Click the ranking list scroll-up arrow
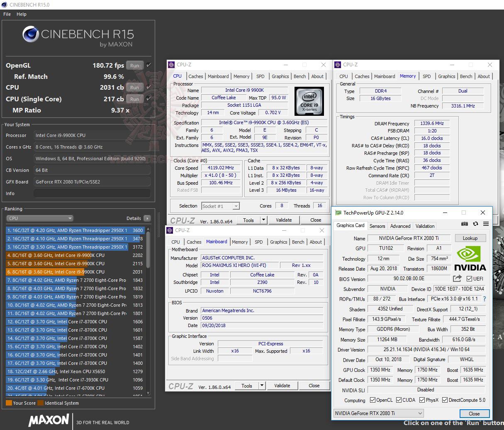 coord(148,229)
